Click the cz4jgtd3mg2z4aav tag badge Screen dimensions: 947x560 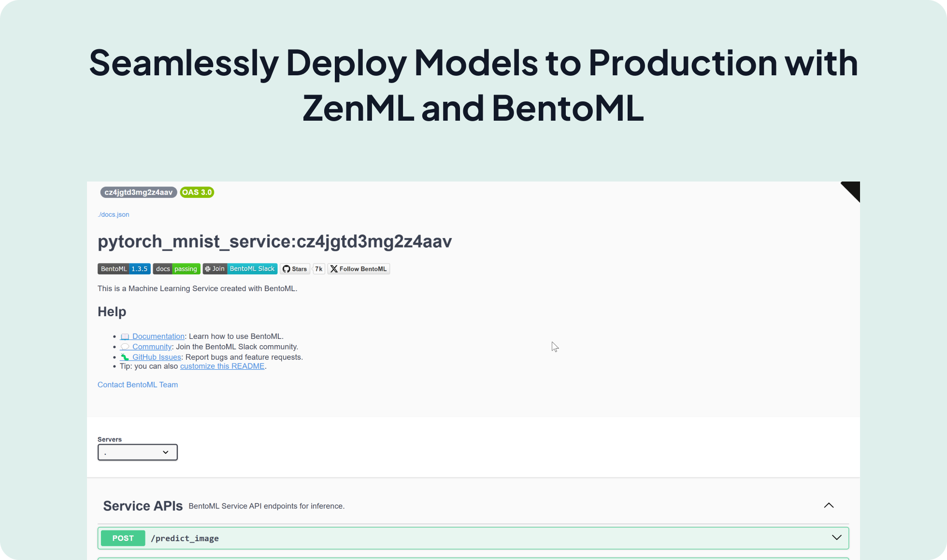(138, 192)
